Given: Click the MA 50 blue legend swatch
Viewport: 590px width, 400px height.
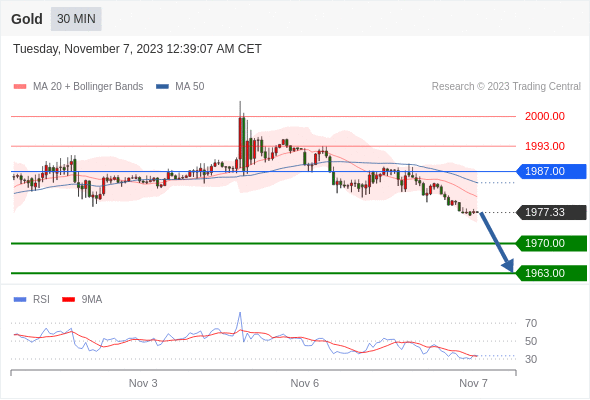Looking at the screenshot, I should [x=163, y=87].
